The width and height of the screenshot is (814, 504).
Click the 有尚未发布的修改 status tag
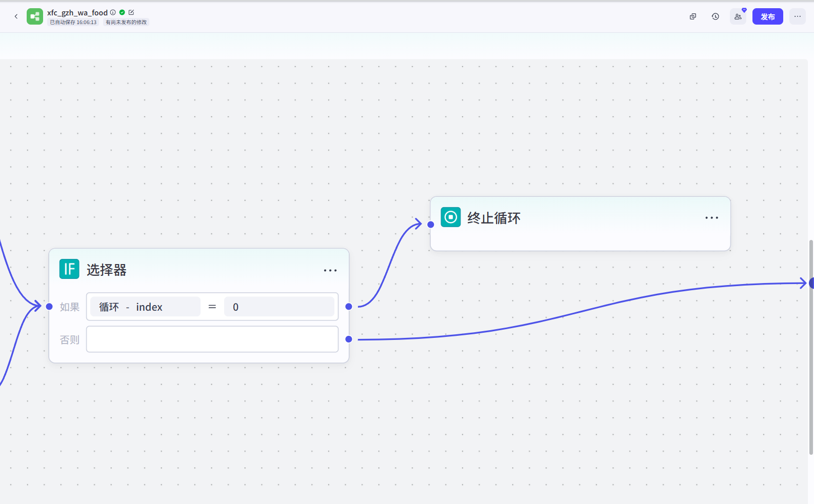(x=126, y=23)
